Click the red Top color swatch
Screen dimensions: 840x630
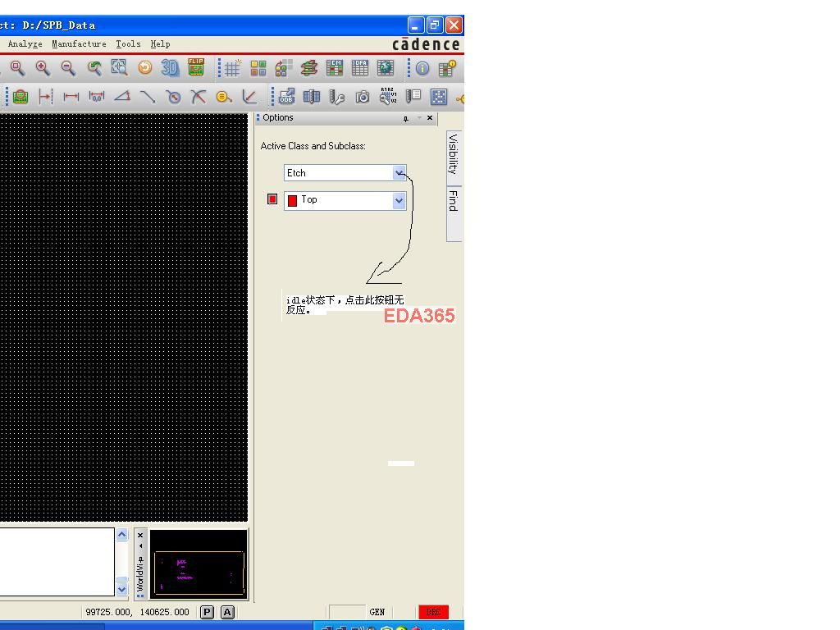click(x=293, y=201)
